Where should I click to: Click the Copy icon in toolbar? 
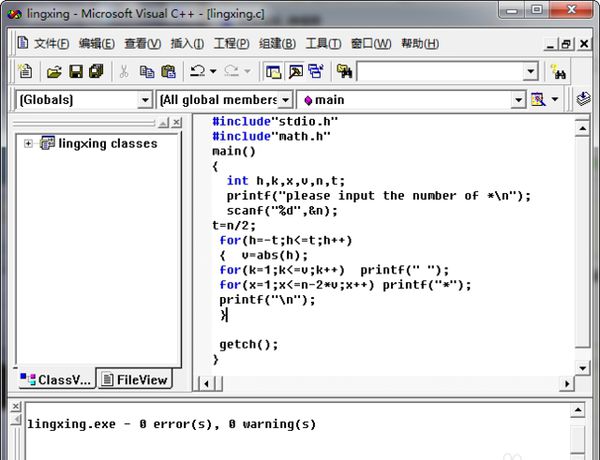point(147,72)
